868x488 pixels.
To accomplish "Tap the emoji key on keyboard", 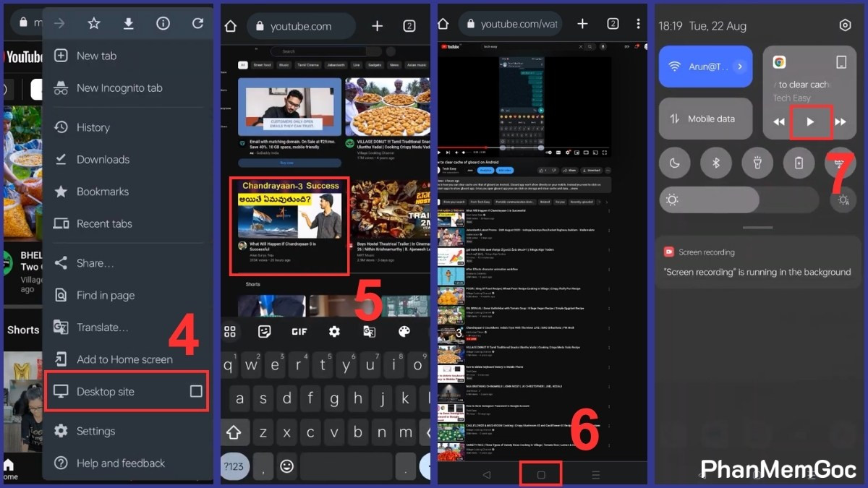I will pyautogui.click(x=287, y=466).
